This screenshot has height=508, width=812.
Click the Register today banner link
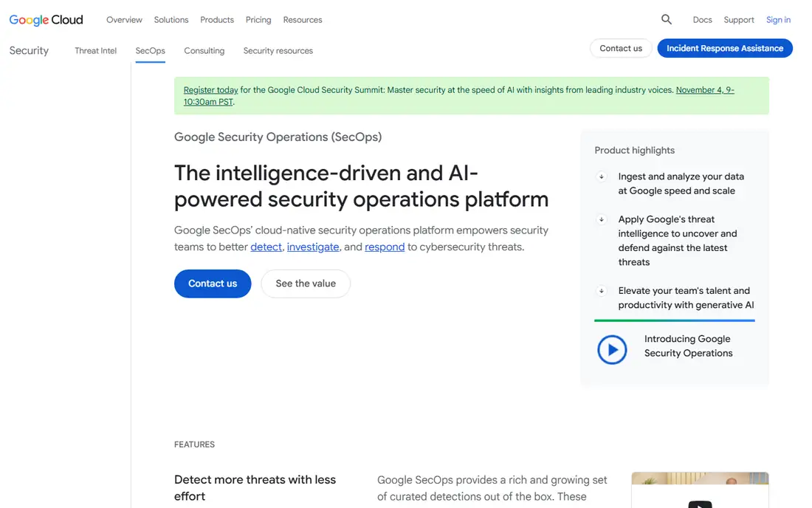[211, 90]
